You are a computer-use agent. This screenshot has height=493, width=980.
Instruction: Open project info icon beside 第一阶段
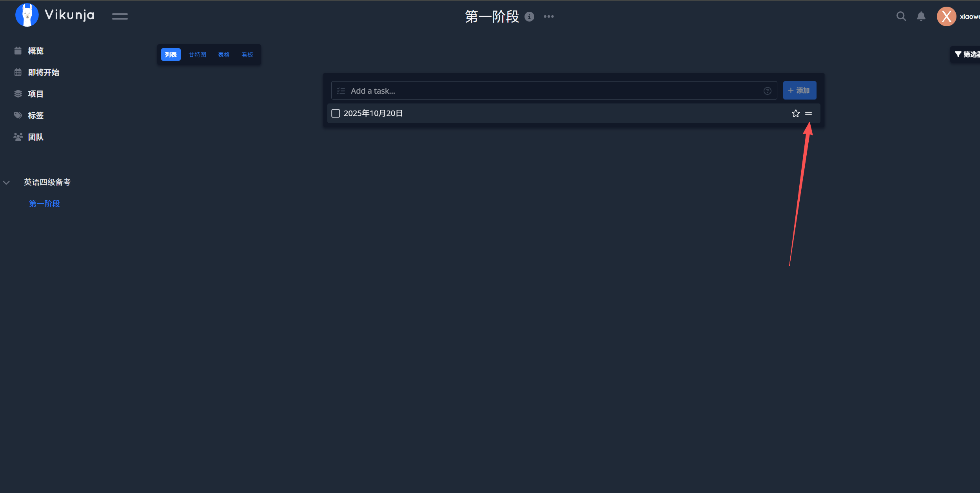(529, 17)
